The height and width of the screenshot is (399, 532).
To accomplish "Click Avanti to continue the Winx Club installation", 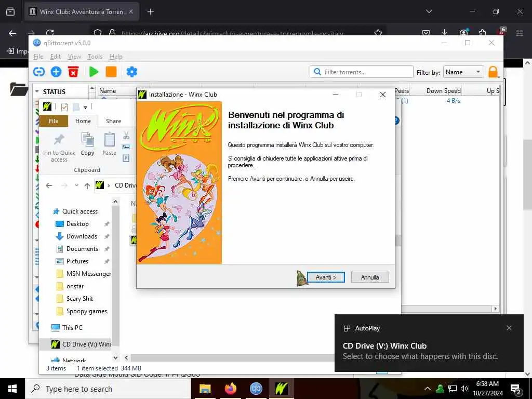I will coord(326,277).
